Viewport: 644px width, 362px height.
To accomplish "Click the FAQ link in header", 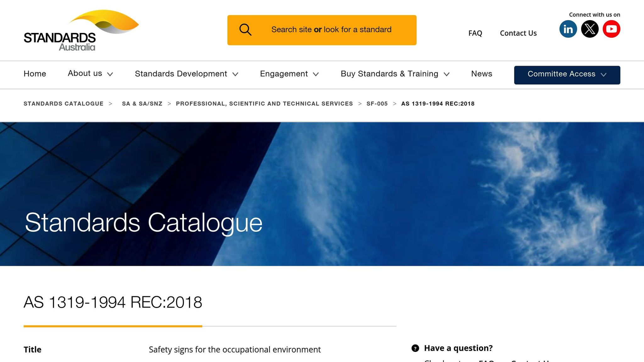I will coord(475,33).
